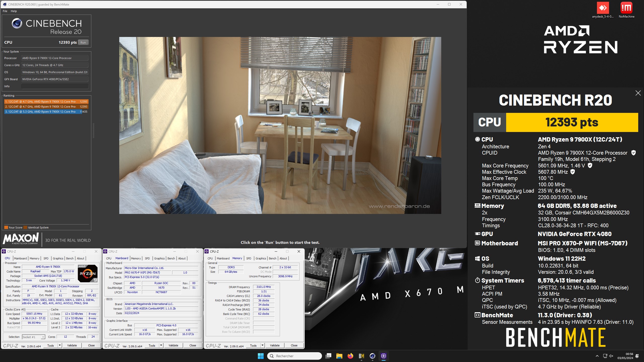Click the orange Your Score legend swatch
The height and width of the screenshot is (362, 644).
[x=6, y=228]
